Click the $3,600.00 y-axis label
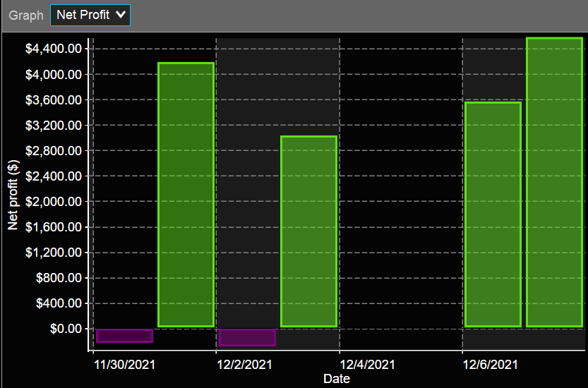 coord(56,100)
